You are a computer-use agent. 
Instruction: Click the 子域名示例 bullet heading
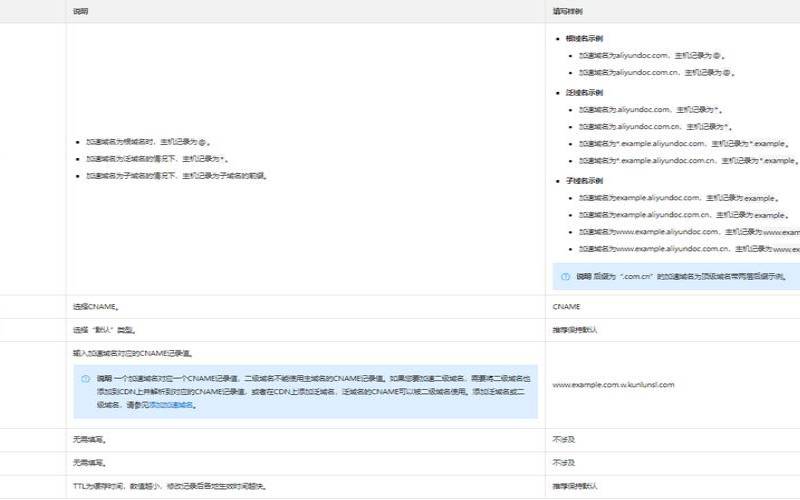coord(584,181)
